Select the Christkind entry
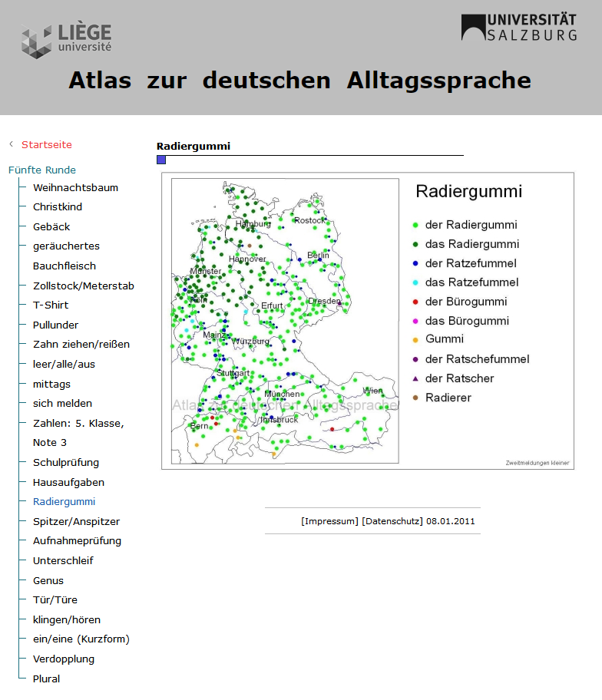 [57, 207]
